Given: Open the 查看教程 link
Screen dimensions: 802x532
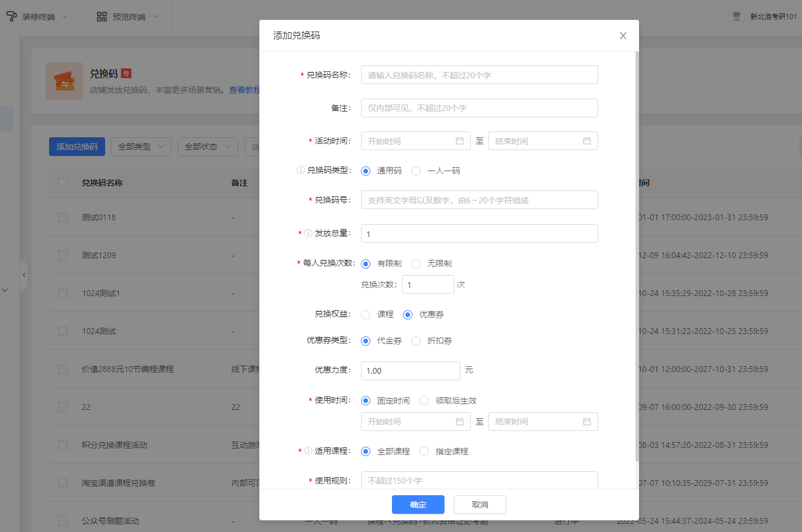Looking at the screenshot, I should click(244, 90).
